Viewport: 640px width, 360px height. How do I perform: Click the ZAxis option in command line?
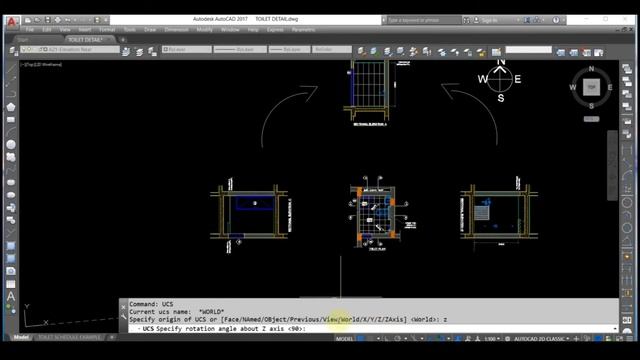click(395, 319)
